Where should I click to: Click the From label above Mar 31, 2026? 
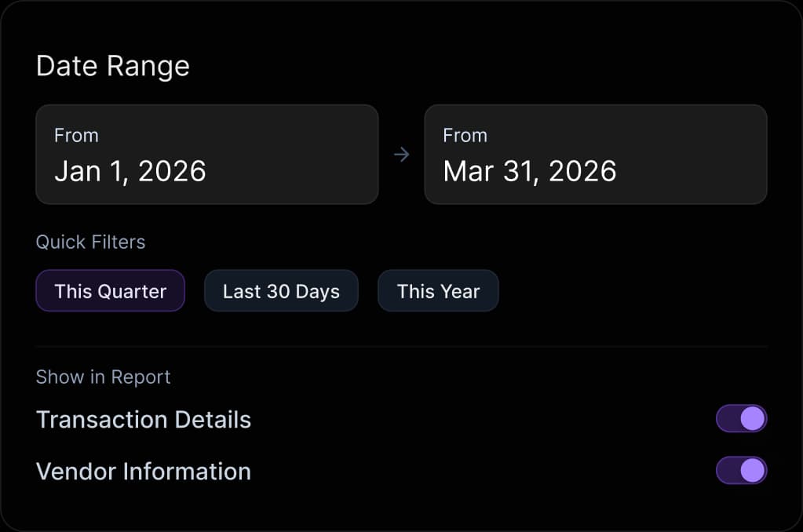pos(465,136)
